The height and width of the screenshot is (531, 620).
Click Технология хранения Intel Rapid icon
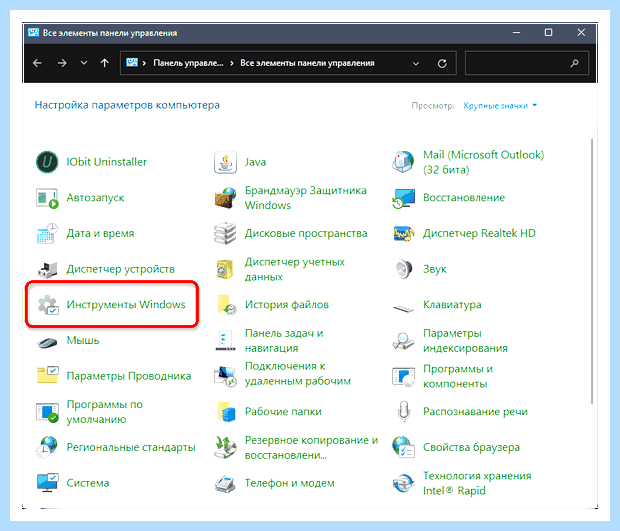point(403,483)
